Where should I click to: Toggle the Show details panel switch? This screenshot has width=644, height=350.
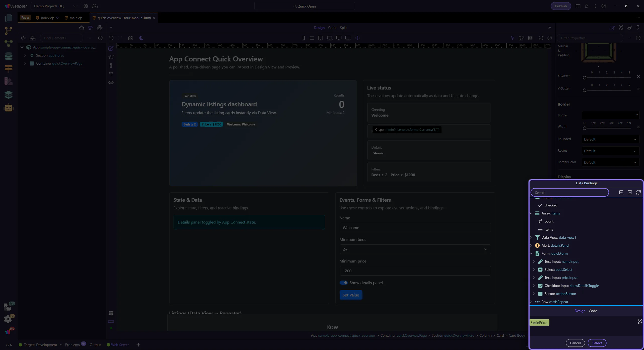click(x=343, y=283)
